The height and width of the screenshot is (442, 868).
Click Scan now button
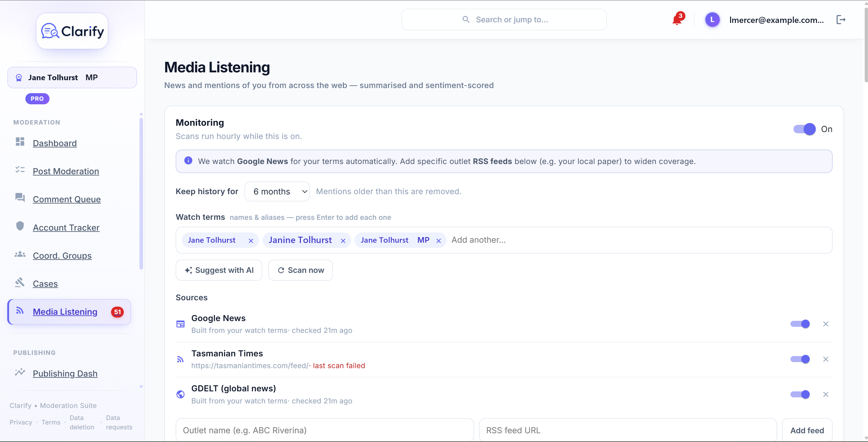pyautogui.click(x=300, y=270)
